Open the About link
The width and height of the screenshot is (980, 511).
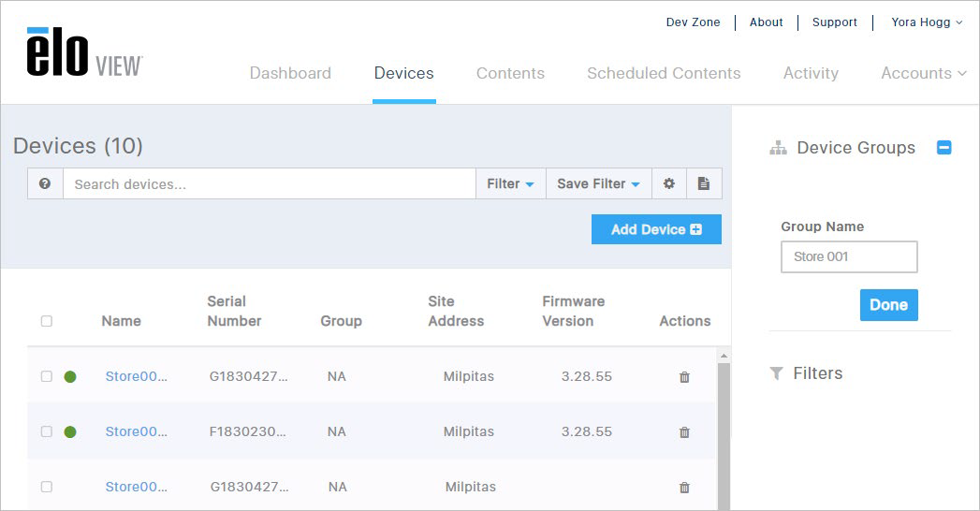pyautogui.click(x=767, y=22)
